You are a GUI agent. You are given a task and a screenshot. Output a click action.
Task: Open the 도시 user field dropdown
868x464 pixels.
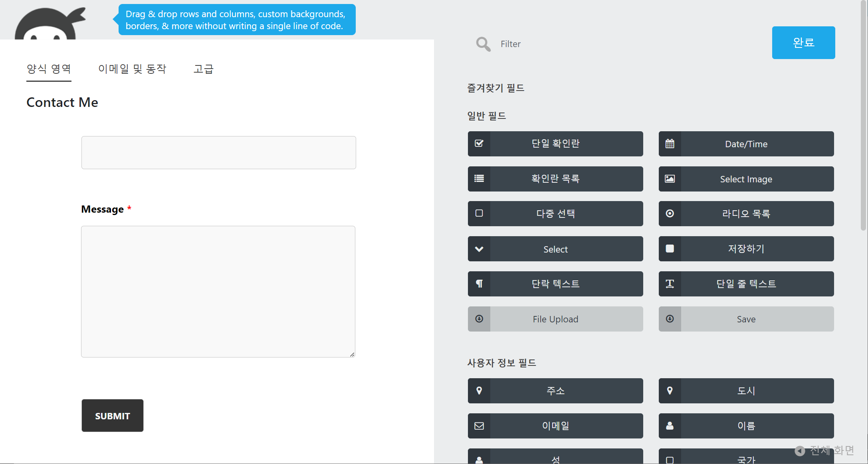click(746, 391)
